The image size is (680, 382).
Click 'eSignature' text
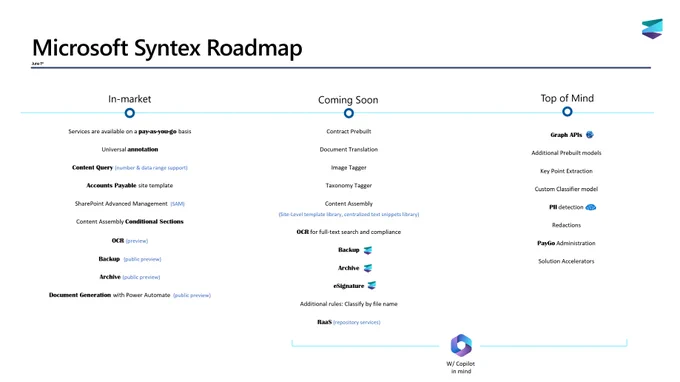point(349,286)
